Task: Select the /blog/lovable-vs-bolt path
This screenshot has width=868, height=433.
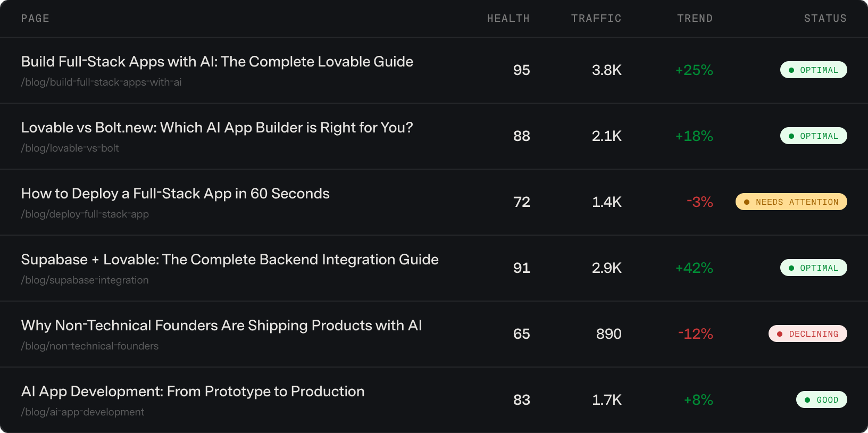Action: point(70,148)
